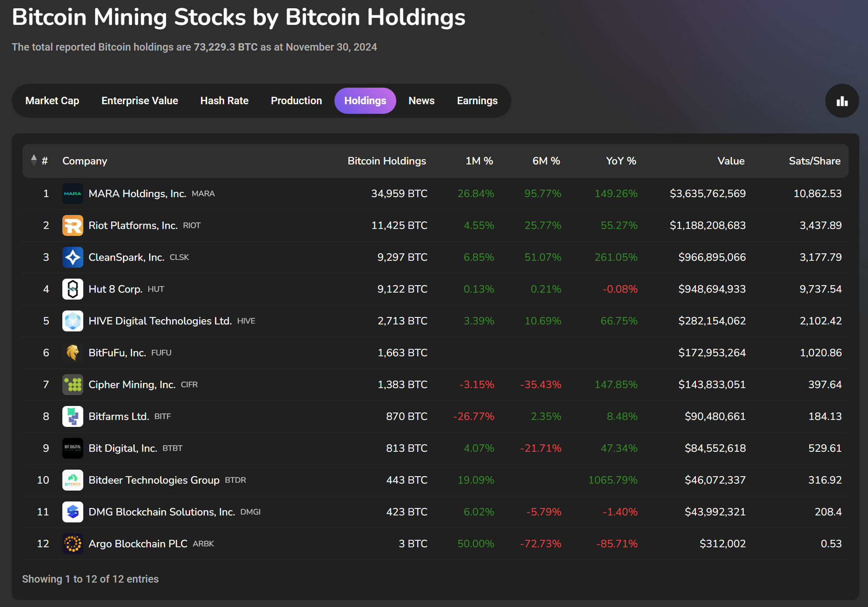The width and height of the screenshot is (868, 607).
Task: Click the Hut 8 Corp logo
Action: (x=73, y=289)
